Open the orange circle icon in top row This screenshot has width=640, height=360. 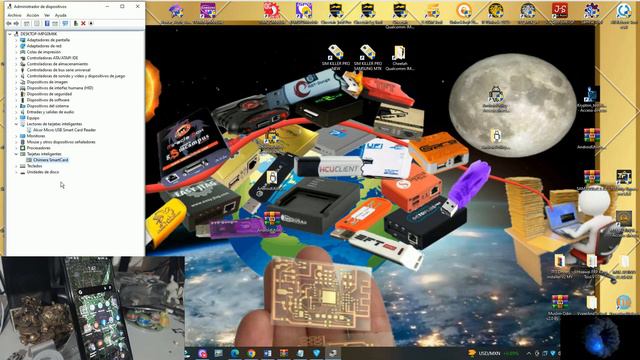(464, 11)
